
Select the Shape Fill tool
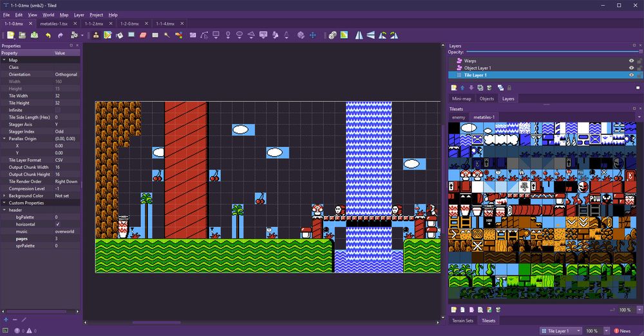coord(131,35)
